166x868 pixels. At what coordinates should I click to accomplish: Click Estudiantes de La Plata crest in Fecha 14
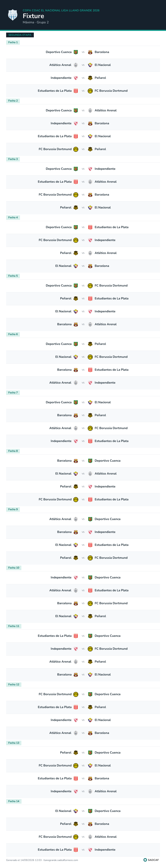(x=76, y=849)
